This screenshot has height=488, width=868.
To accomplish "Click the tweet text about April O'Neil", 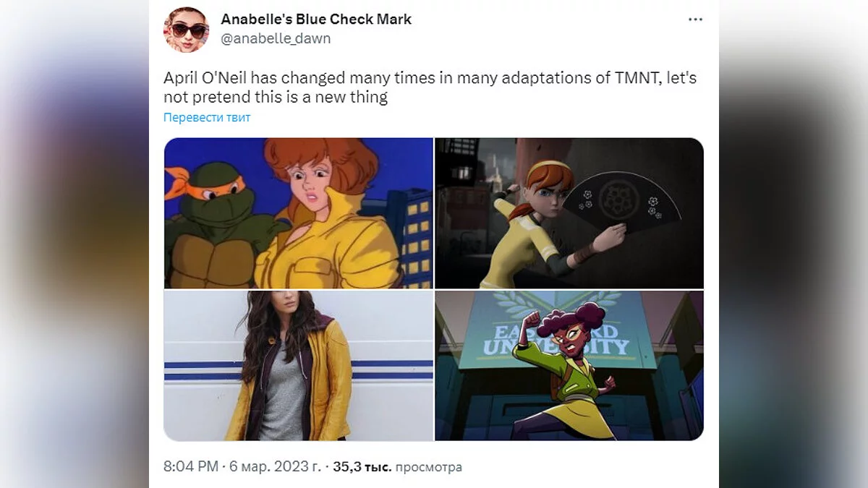I will (x=430, y=87).
